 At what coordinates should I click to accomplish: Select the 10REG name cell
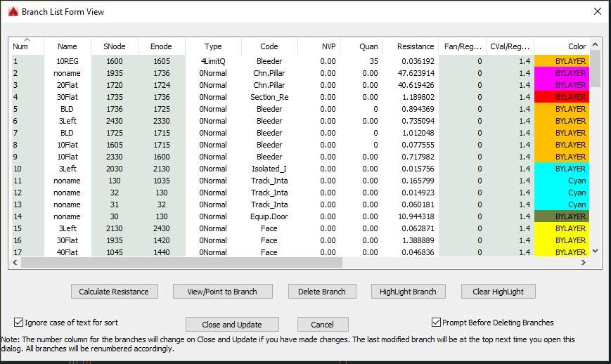tap(67, 61)
